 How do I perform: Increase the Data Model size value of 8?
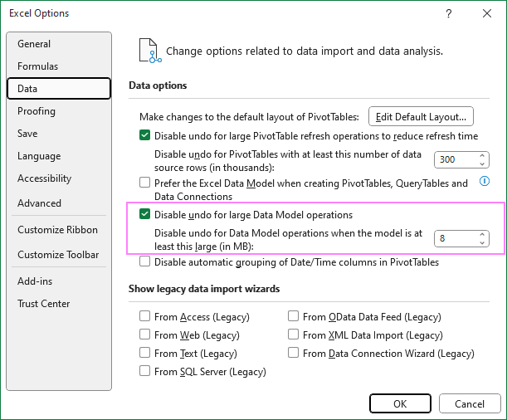pos(482,234)
